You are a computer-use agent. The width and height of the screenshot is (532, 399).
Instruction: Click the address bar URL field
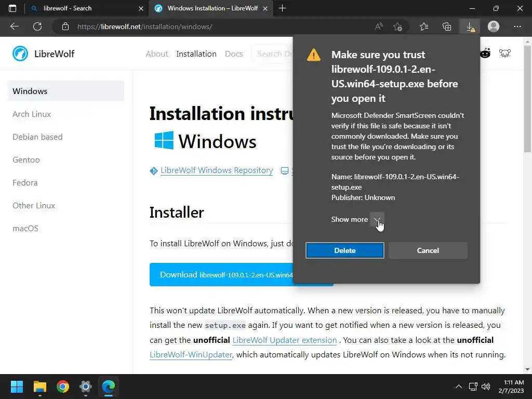pyautogui.click(x=217, y=26)
